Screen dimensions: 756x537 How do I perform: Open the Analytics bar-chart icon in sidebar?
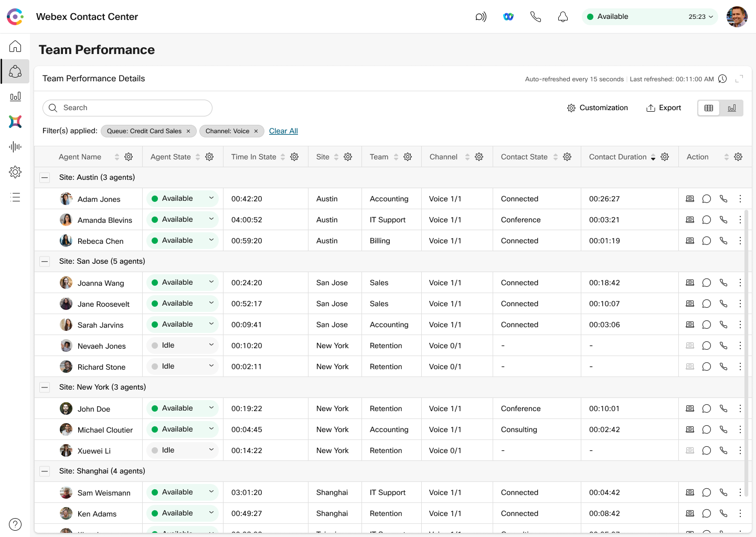point(15,96)
